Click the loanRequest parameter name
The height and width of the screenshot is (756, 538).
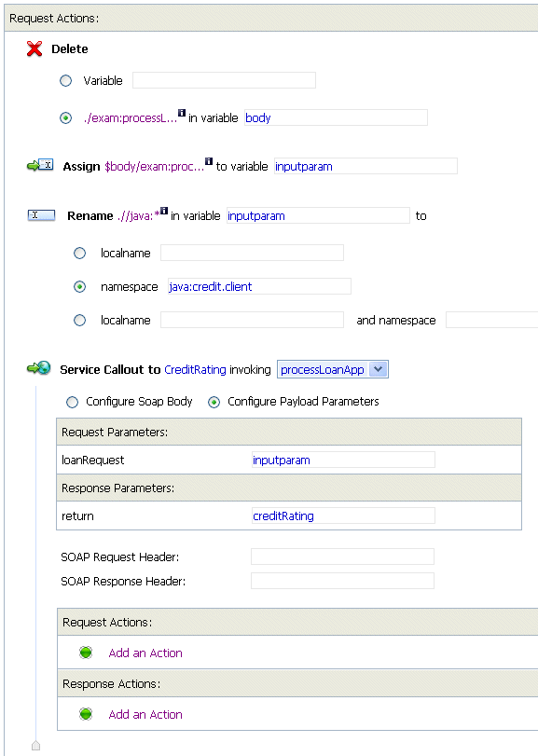click(x=93, y=460)
